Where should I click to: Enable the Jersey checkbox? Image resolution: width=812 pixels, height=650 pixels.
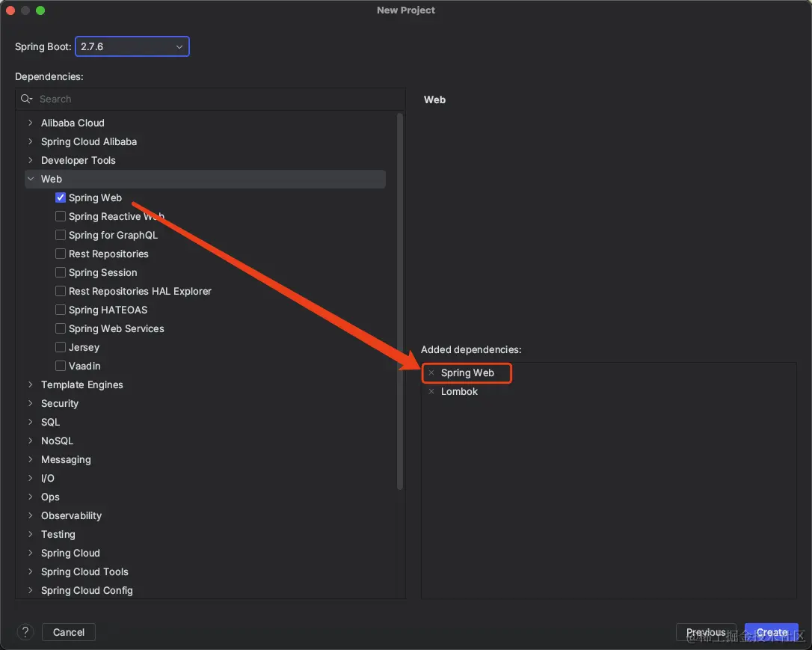61,347
